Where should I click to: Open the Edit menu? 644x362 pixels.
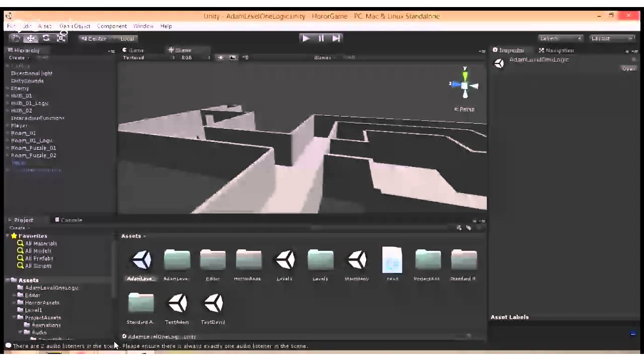tap(27, 26)
